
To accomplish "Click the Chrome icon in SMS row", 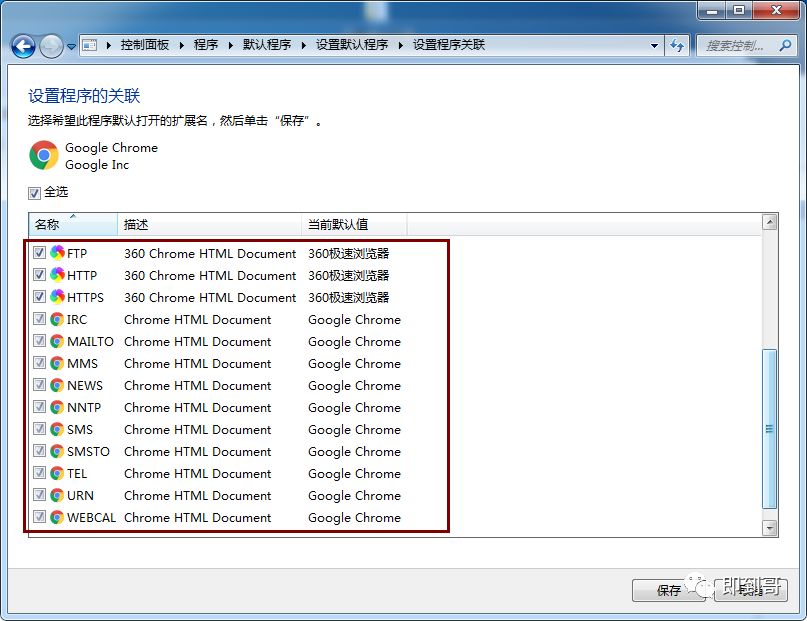I will click(57, 430).
